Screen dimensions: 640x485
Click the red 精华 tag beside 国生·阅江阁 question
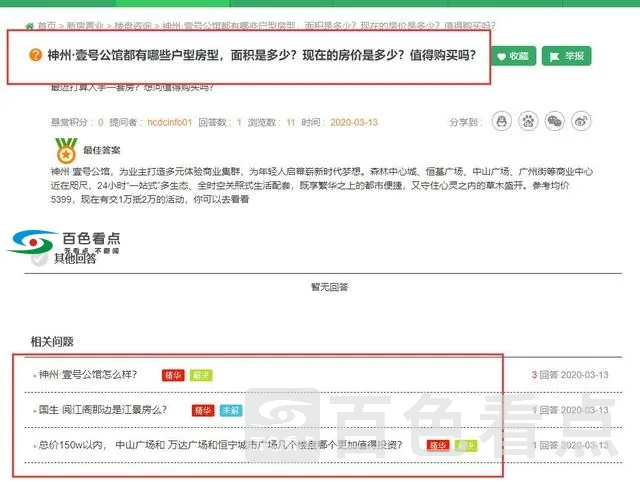point(203,410)
